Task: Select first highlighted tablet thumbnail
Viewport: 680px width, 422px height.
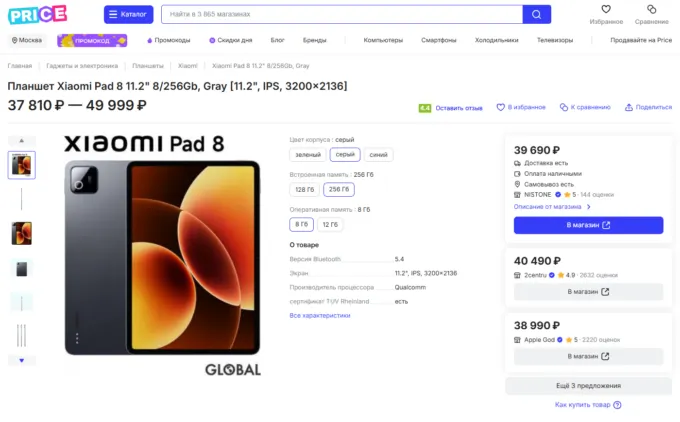Action: [22, 165]
